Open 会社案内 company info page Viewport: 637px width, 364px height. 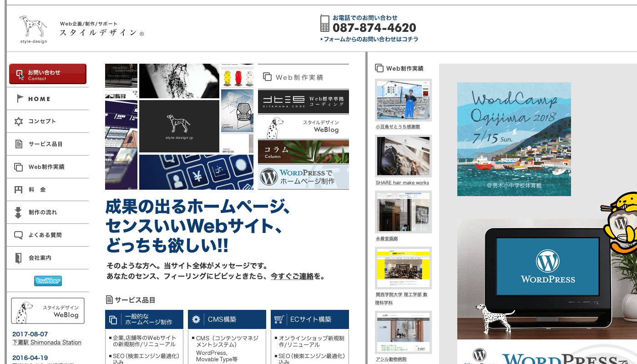coord(40,258)
